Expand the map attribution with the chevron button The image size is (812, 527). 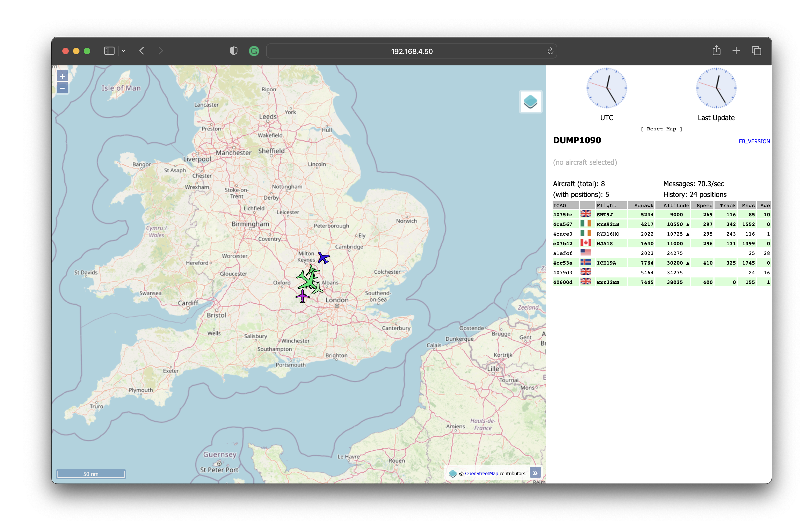pos(535,473)
